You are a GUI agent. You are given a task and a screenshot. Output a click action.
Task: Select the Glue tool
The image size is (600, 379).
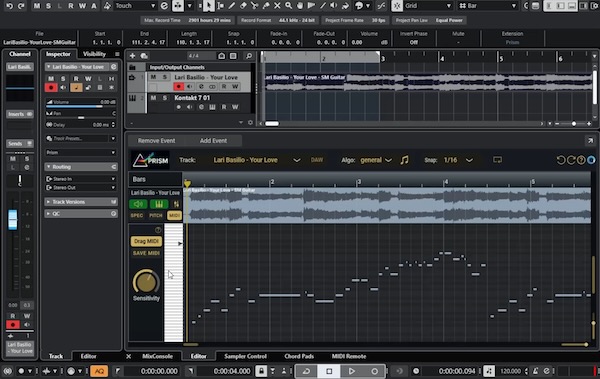266,6
